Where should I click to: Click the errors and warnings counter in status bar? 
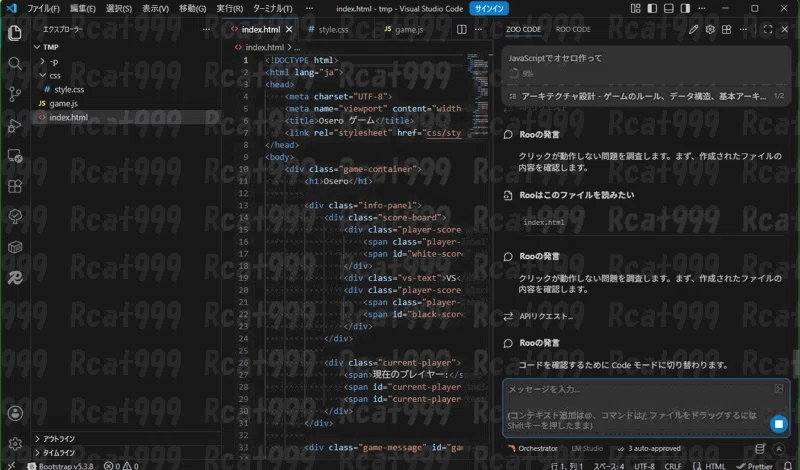(x=121, y=466)
